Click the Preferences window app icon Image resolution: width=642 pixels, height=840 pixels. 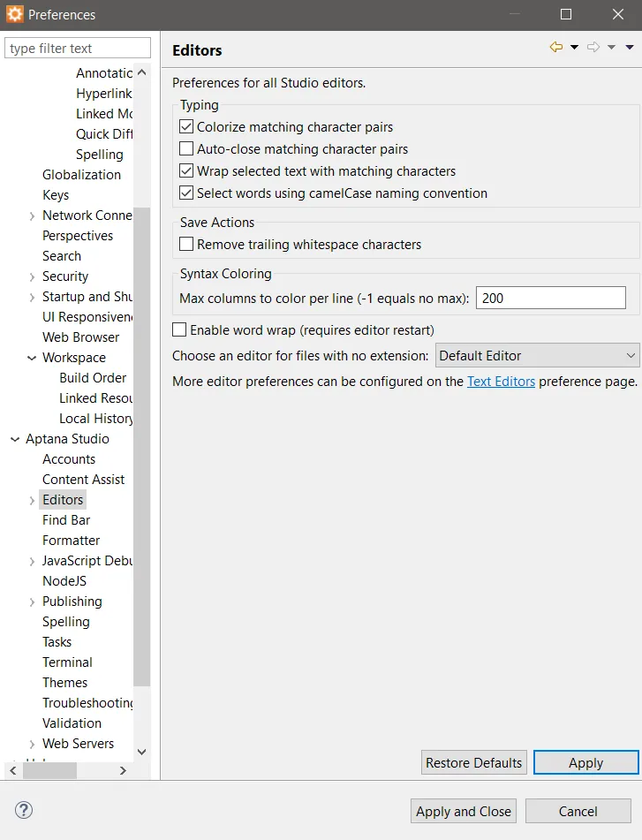pyautogui.click(x=14, y=14)
